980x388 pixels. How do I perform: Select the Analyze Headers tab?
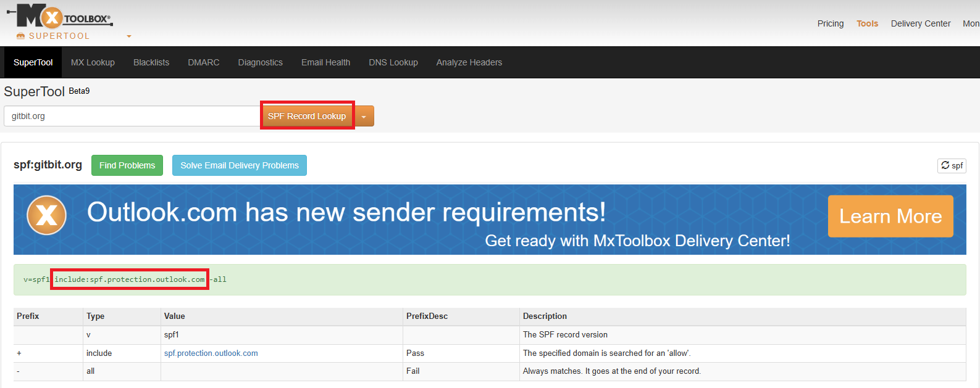coord(469,62)
